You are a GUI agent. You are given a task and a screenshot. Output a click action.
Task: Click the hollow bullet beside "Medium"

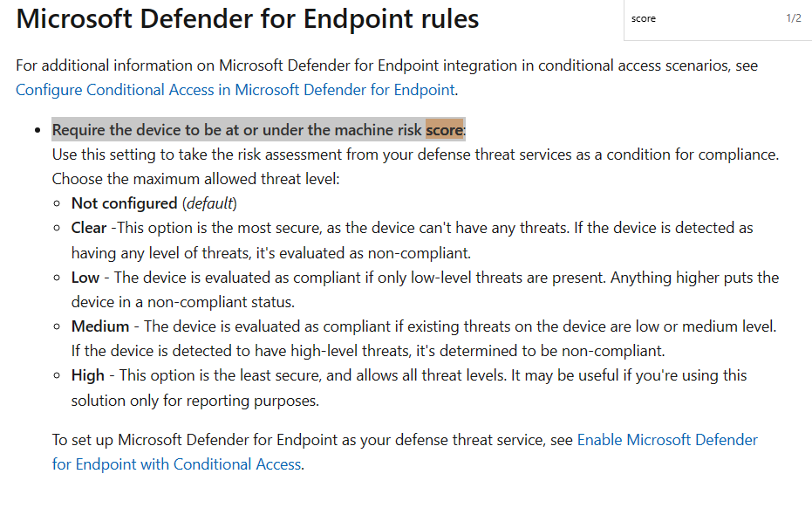tap(57, 326)
